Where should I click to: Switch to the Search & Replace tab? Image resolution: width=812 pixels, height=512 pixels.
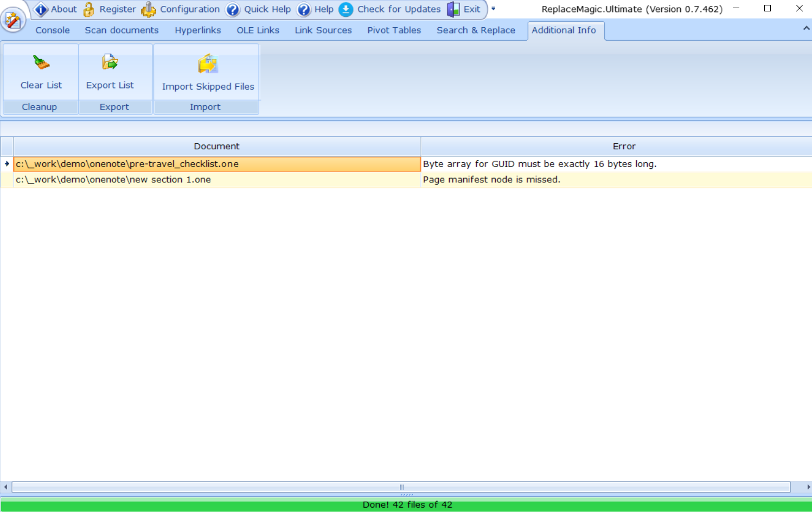476,30
